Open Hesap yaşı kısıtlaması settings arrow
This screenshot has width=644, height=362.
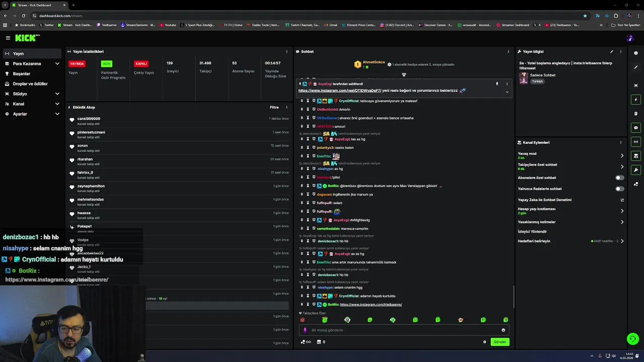click(x=622, y=211)
